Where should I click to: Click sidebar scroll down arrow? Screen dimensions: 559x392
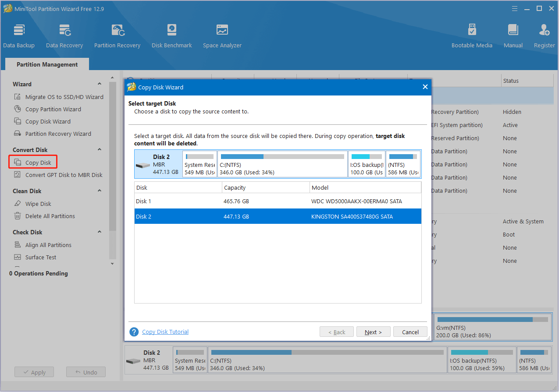tap(112, 264)
